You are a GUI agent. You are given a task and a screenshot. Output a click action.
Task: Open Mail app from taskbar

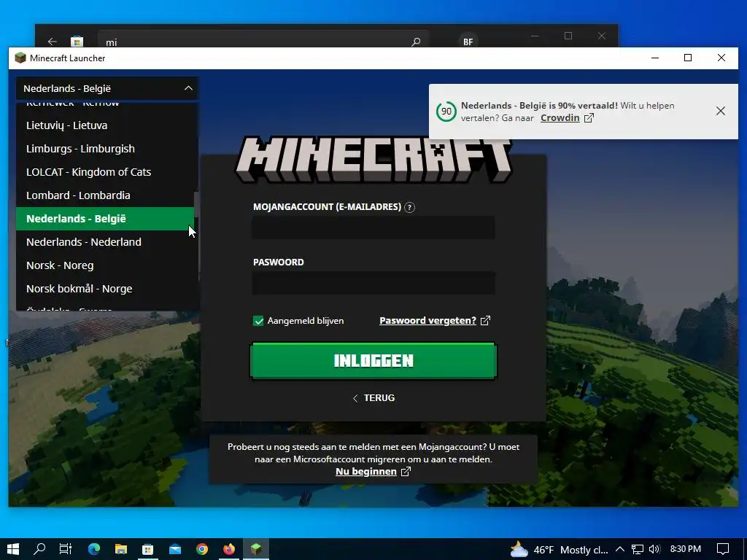(x=175, y=549)
